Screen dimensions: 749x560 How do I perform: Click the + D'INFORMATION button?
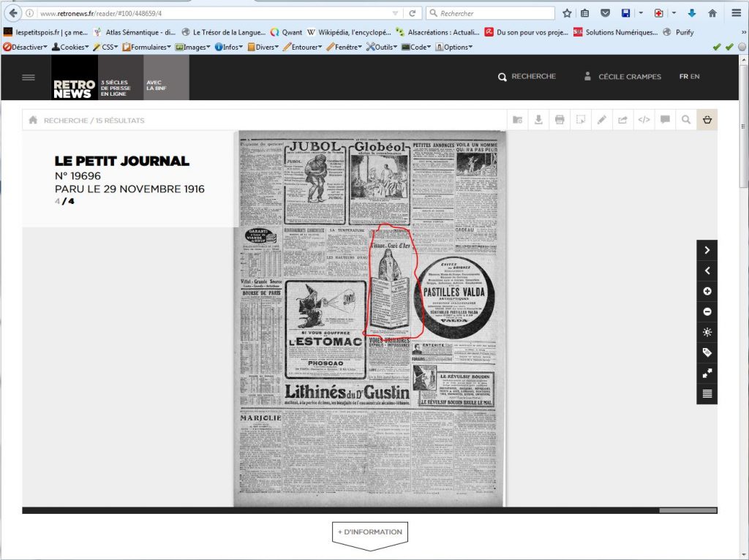pos(369,531)
